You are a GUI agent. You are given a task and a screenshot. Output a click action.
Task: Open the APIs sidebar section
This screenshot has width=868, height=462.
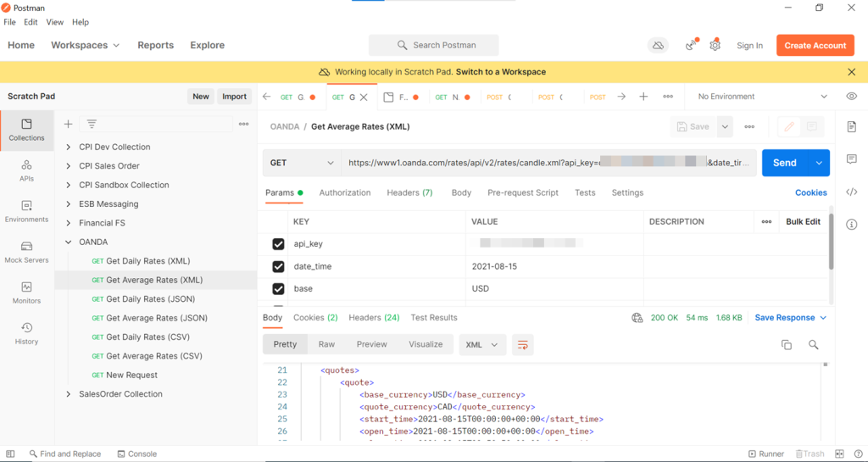click(x=26, y=171)
